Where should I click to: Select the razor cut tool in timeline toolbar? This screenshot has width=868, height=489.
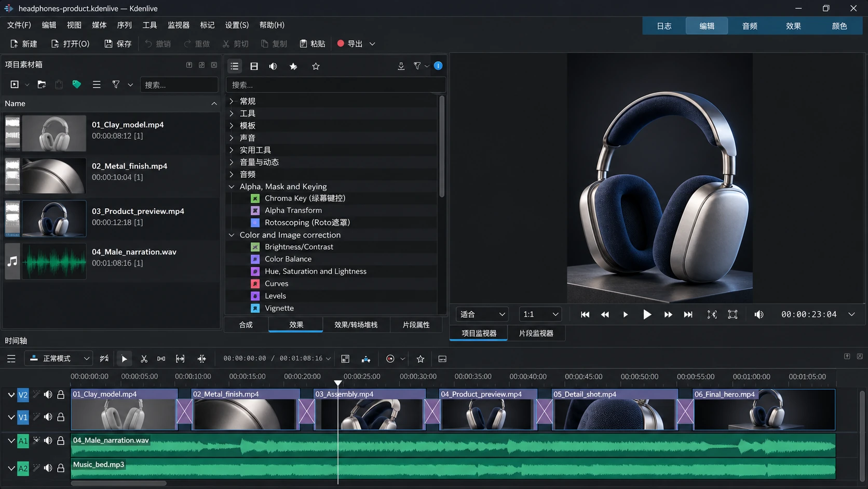point(144,359)
